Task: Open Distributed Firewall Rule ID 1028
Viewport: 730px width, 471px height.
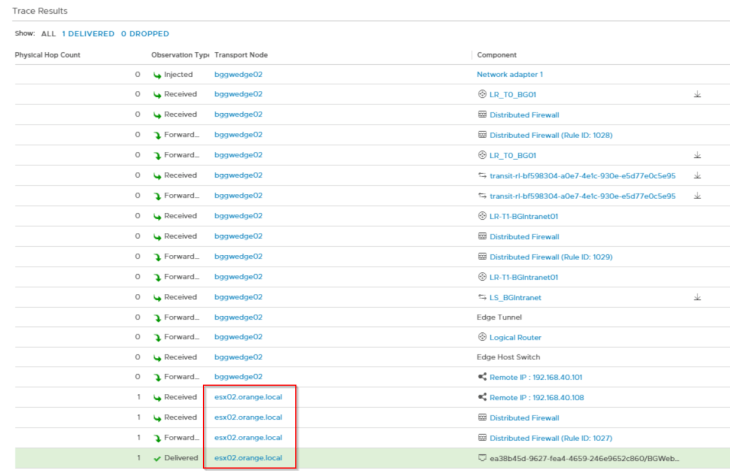Action: click(x=547, y=134)
